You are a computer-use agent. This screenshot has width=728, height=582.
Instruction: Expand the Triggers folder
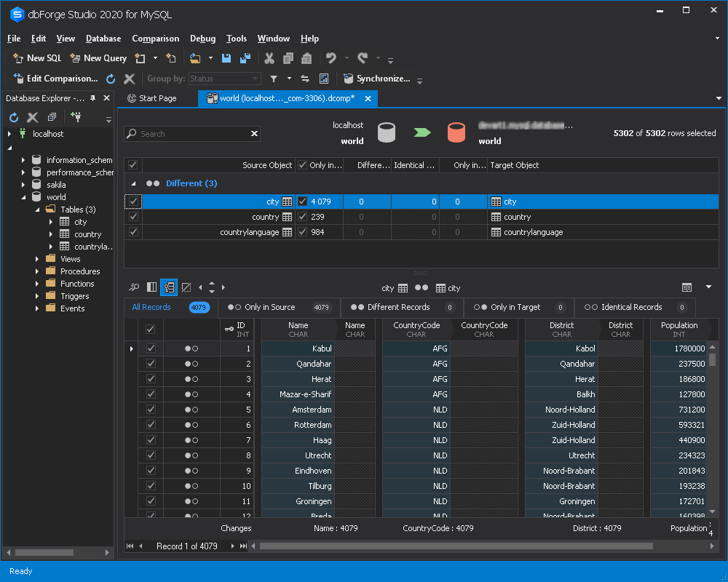point(37,296)
